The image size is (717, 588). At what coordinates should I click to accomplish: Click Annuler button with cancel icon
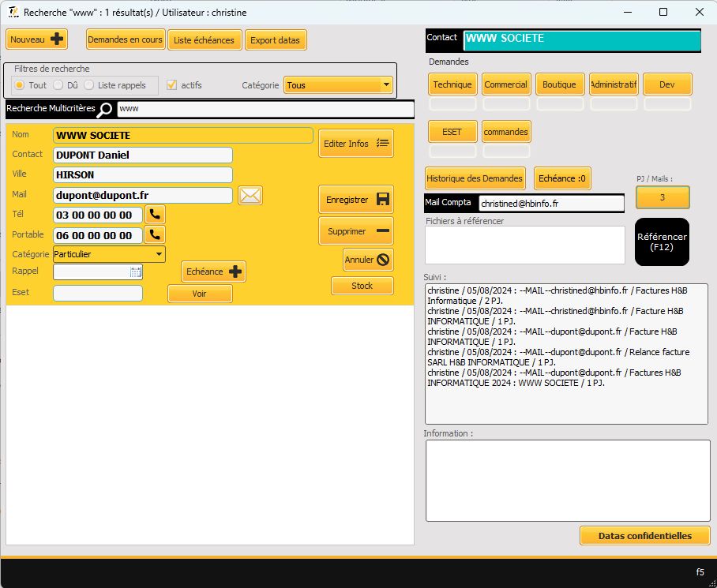click(x=368, y=260)
